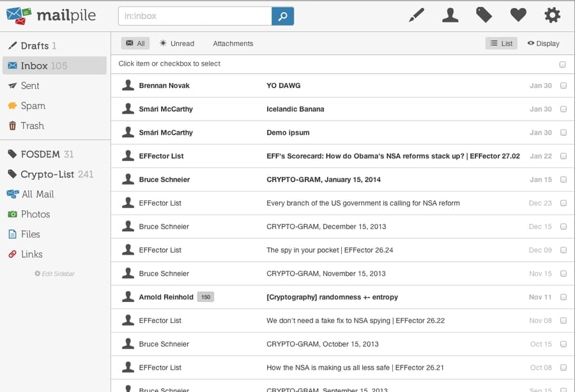Check the Demo ipsum message checkbox

click(x=563, y=132)
